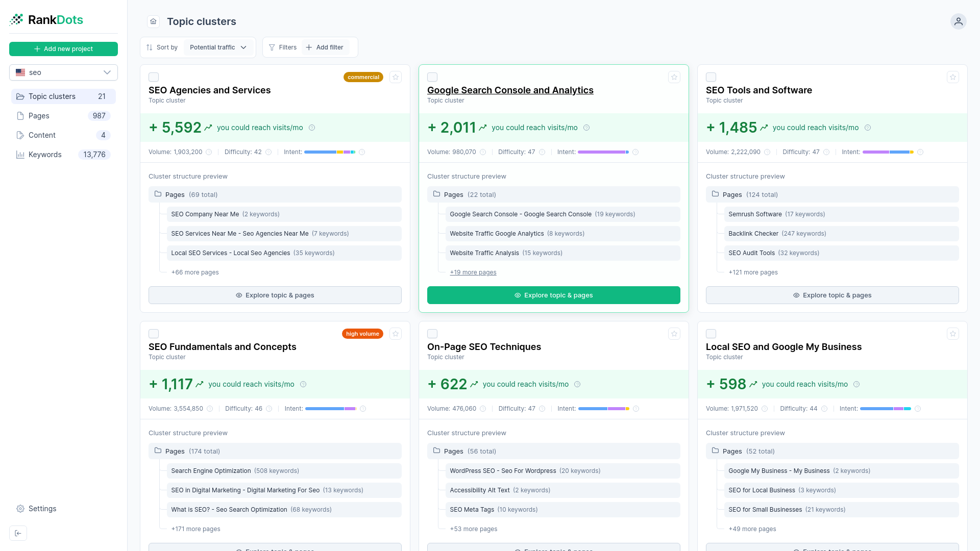This screenshot has width=980, height=551.
Task: Click intent bar in Google Search Console card
Action: coord(603,152)
